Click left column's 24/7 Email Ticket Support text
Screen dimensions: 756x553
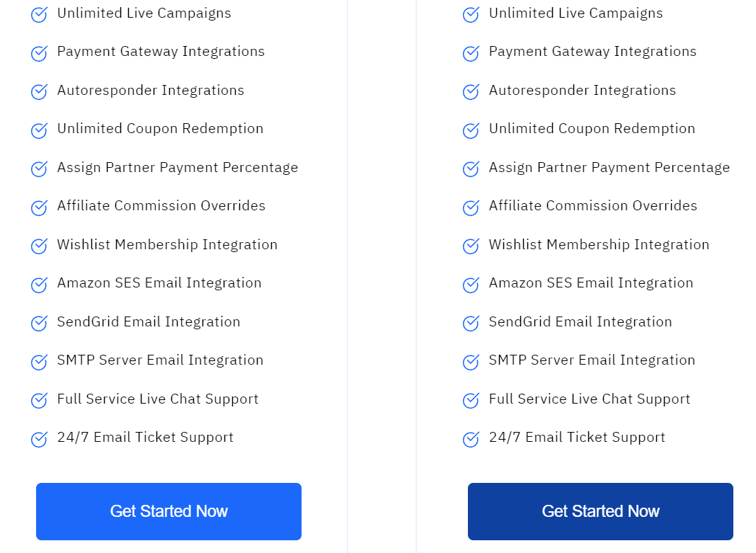[x=145, y=438]
